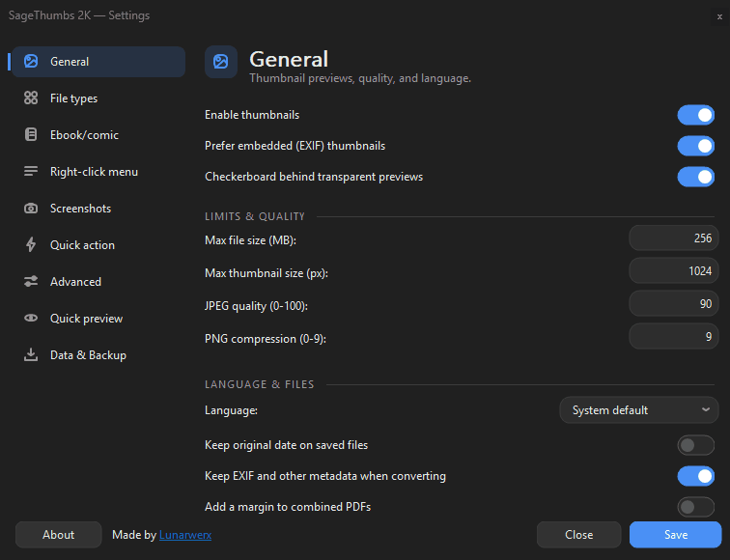Edit the JPEG quality value field
Screen dimensions: 730x560
[x=674, y=304]
